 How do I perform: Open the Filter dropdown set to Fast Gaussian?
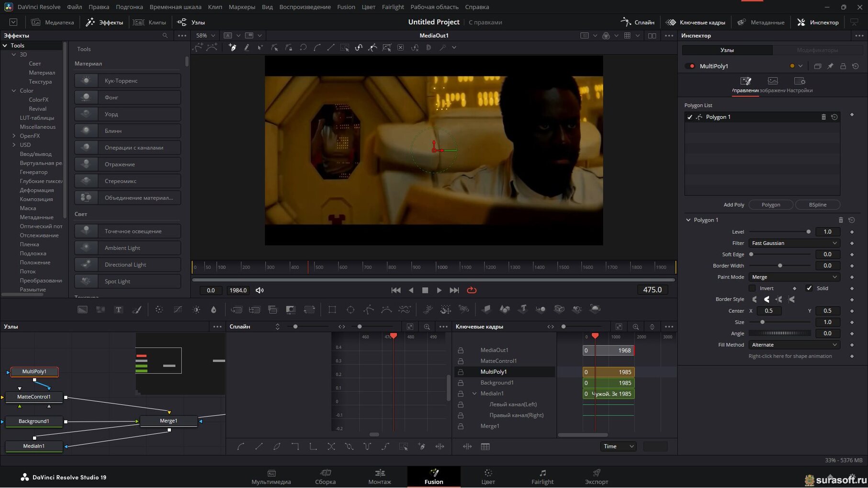[x=794, y=243]
